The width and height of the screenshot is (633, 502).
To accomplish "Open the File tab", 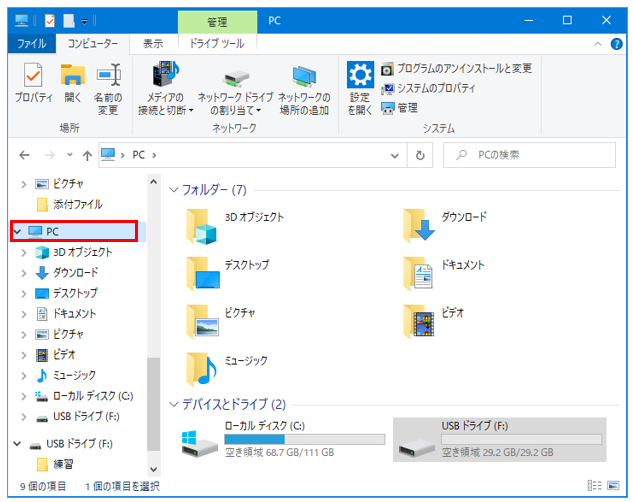I will tap(31, 43).
